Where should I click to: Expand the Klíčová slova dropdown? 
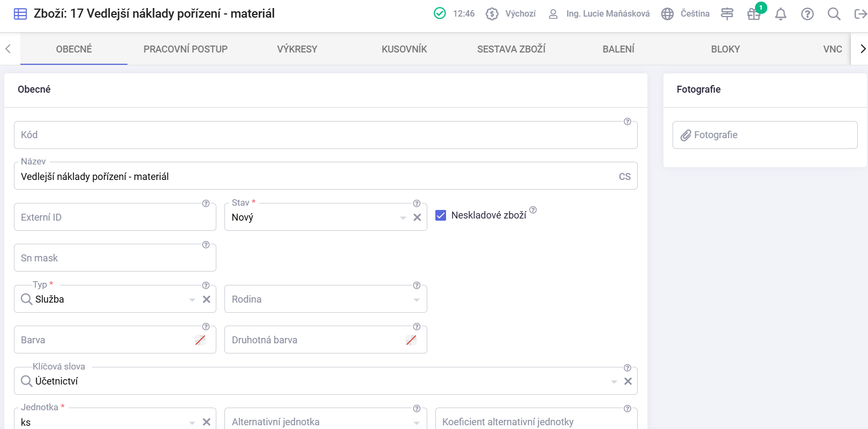point(614,381)
